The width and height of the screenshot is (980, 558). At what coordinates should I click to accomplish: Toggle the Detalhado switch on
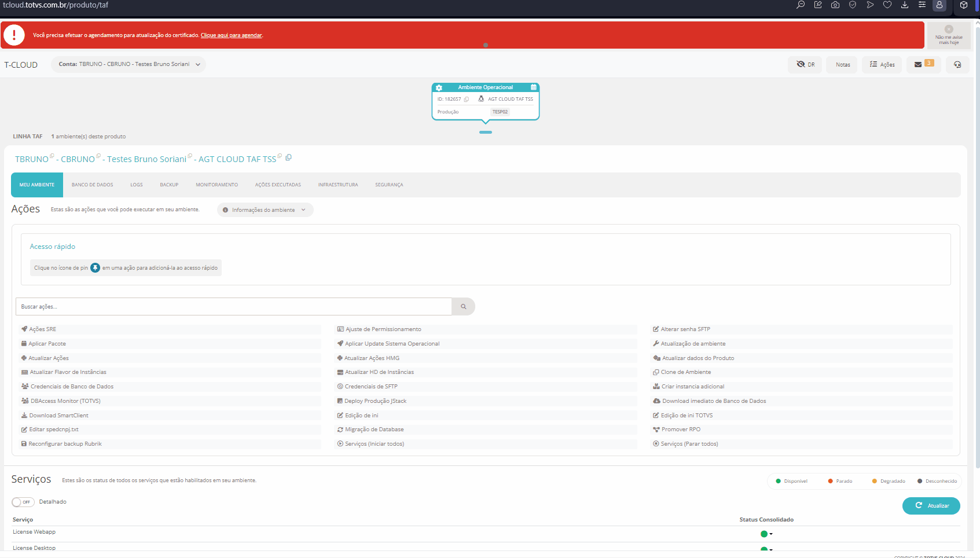click(x=23, y=502)
